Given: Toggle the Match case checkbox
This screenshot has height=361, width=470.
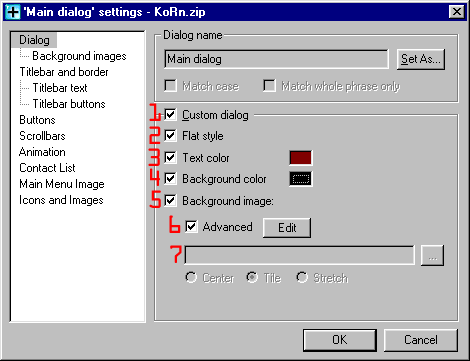Looking at the screenshot, I should coord(170,86).
